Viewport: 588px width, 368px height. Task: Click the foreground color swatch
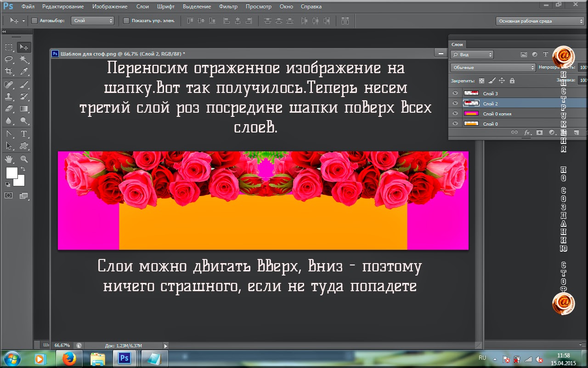(11, 173)
